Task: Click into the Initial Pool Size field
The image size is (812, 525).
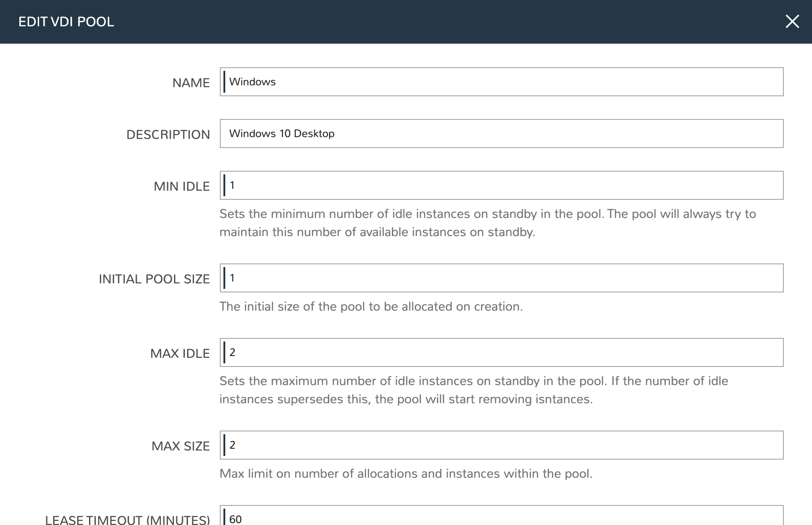Action: pos(501,278)
